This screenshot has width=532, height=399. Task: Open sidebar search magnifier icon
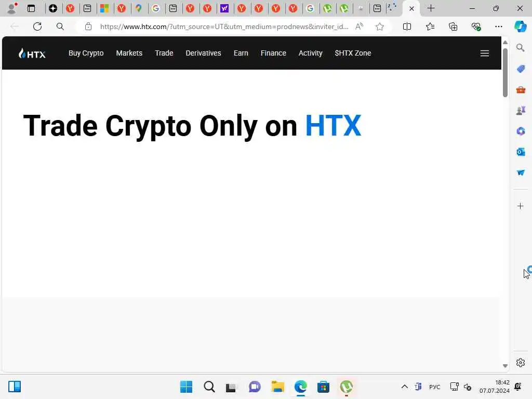[521, 48]
